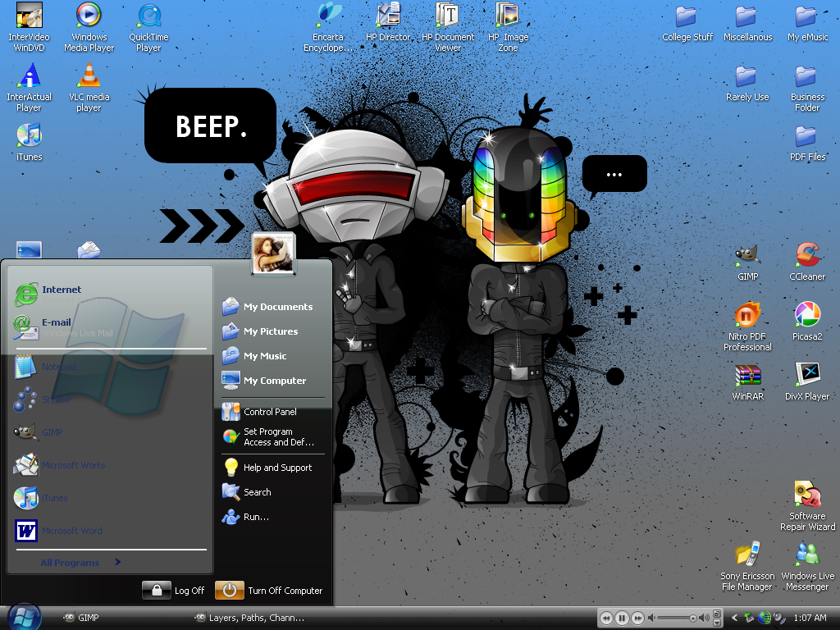The width and height of the screenshot is (840, 630).
Task: Select the Nitro PDF Professional icon
Action: (x=747, y=326)
